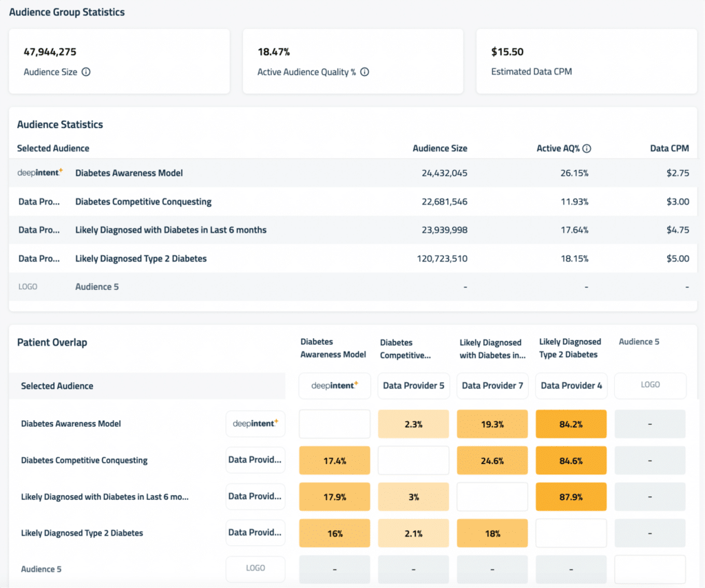Select the Patient Overlap section heading
This screenshot has width=705, height=588.
[52, 343]
